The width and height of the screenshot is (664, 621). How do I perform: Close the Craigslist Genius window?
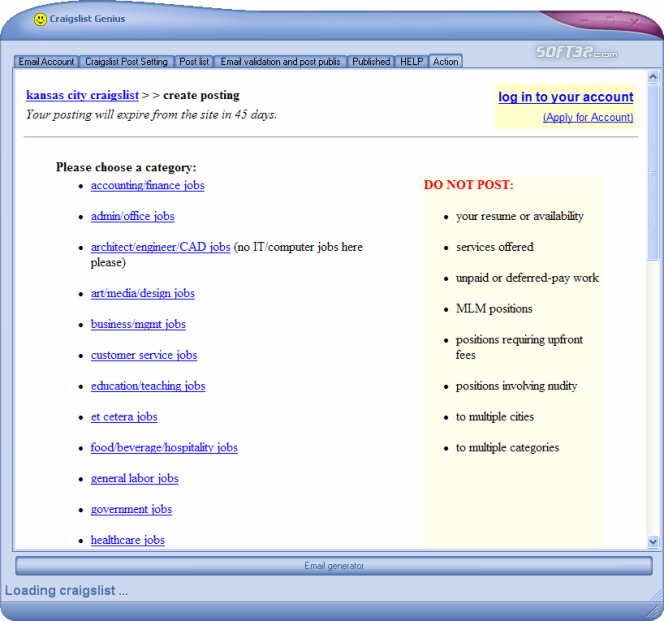coord(634,22)
